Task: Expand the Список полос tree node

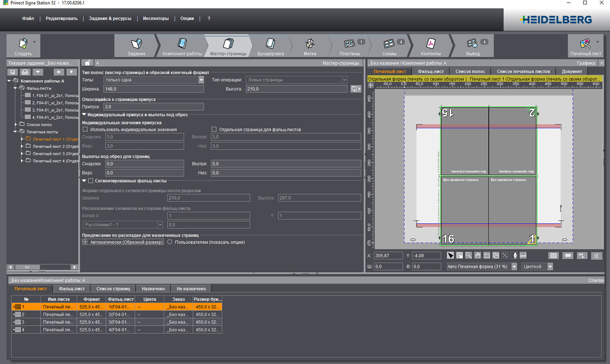Action: [x=16, y=124]
